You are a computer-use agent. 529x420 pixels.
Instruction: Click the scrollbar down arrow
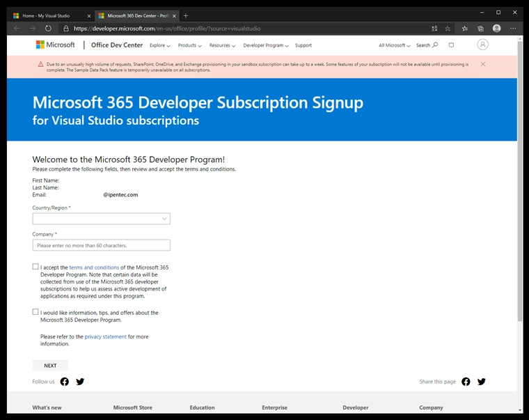pos(520,410)
